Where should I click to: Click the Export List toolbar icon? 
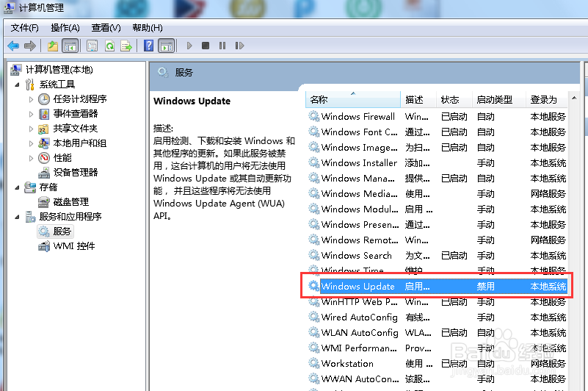click(x=126, y=46)
